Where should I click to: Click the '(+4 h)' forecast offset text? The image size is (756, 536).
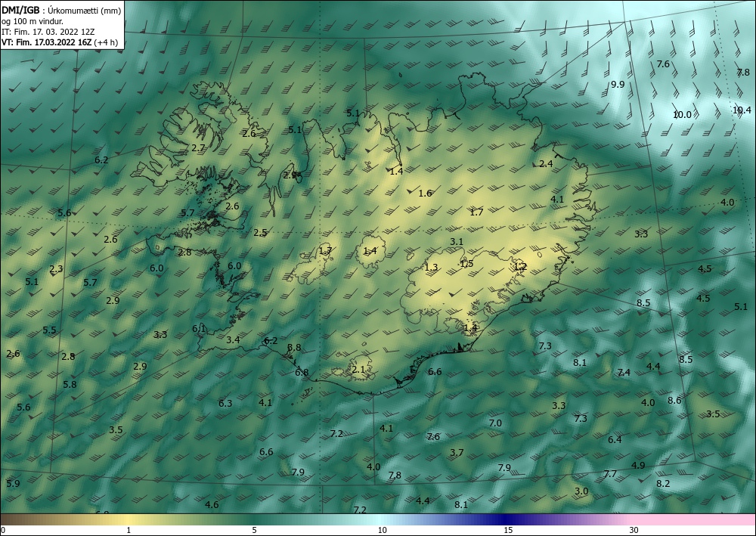coord(106,42)
